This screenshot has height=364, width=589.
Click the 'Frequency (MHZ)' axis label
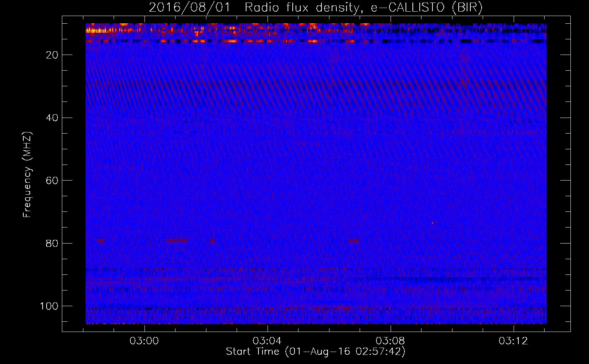27,175
